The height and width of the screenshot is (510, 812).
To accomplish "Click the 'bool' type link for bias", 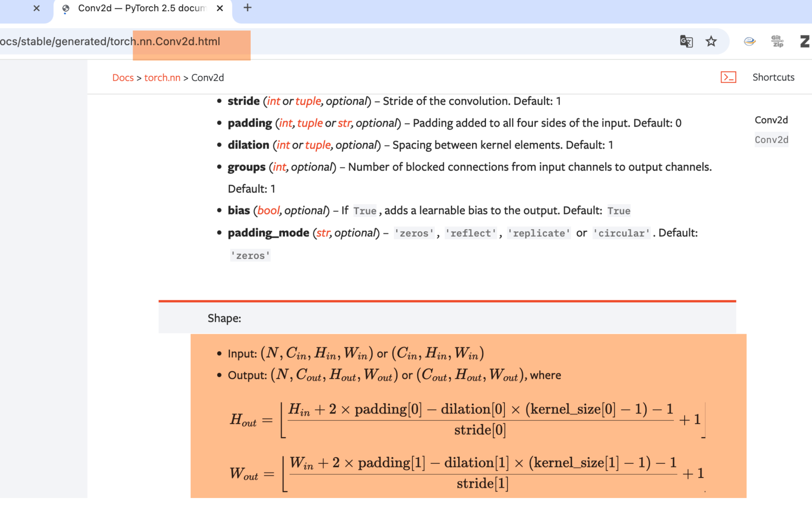I will point(269,211).
